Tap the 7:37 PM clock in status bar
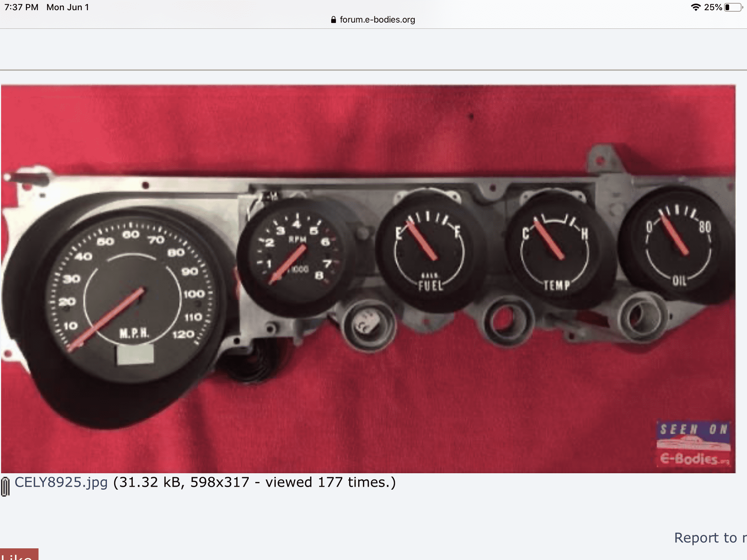Viewport: 747px width, 560px height. click(21, 7)
